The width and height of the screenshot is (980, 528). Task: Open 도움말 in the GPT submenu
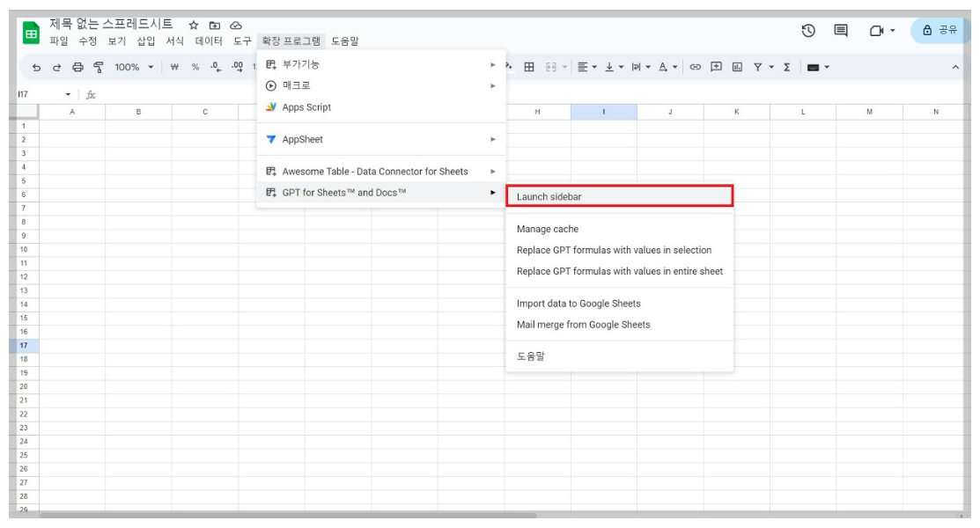coord(619,356)
